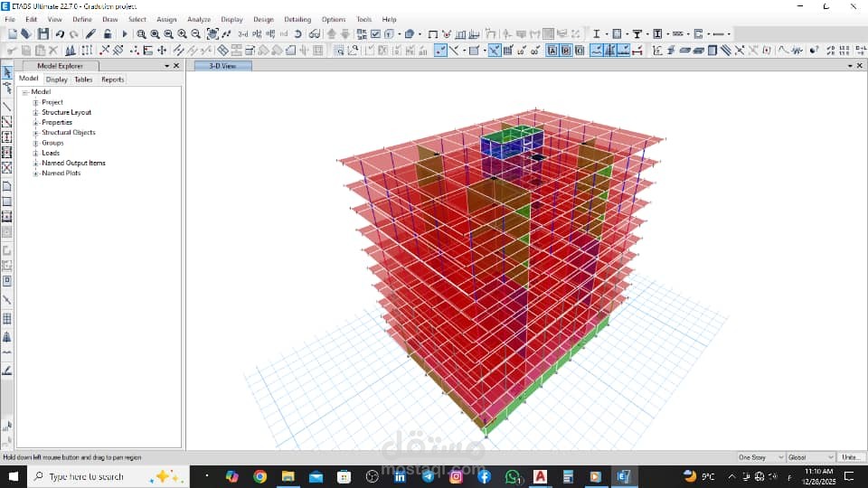
Task: Toggle the model lock padlock icon
Action: tap(108, 33)
